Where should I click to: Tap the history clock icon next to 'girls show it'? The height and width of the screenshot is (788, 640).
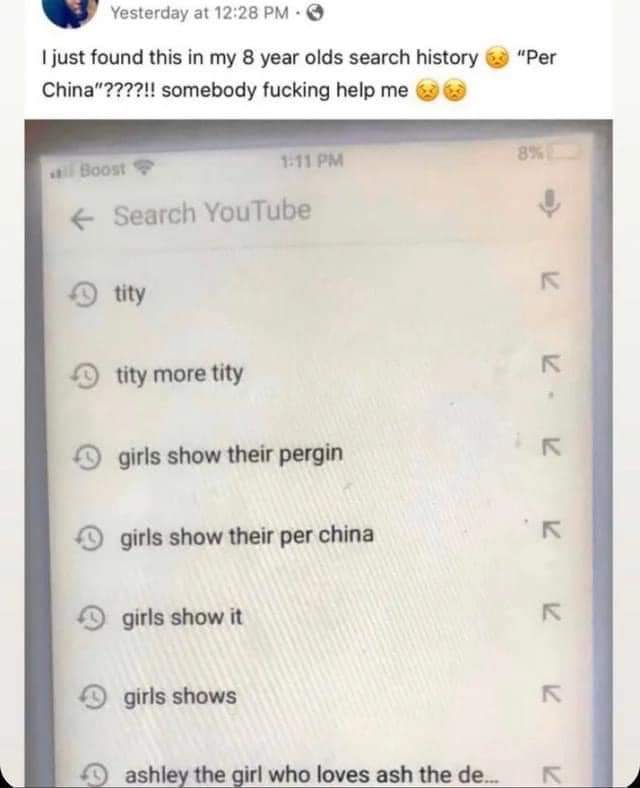click(92, 619)
